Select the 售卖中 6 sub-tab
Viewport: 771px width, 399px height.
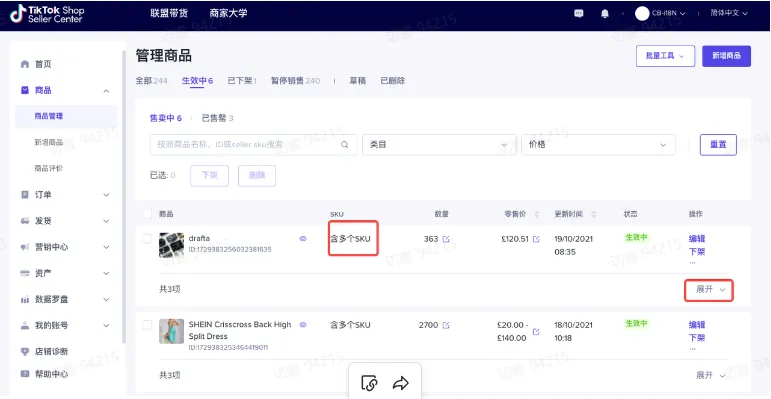166,118
